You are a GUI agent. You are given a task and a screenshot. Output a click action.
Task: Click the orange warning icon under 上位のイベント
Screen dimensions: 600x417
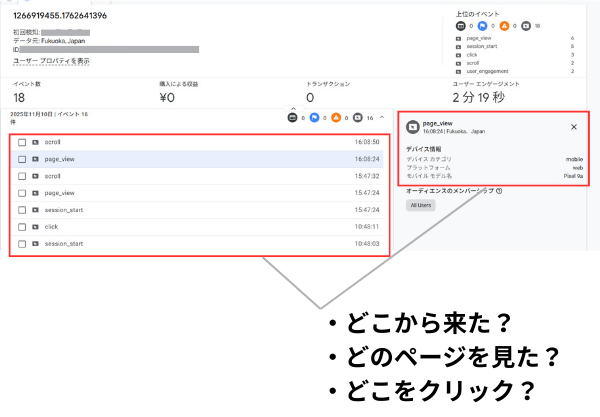[x=504, y=25]
